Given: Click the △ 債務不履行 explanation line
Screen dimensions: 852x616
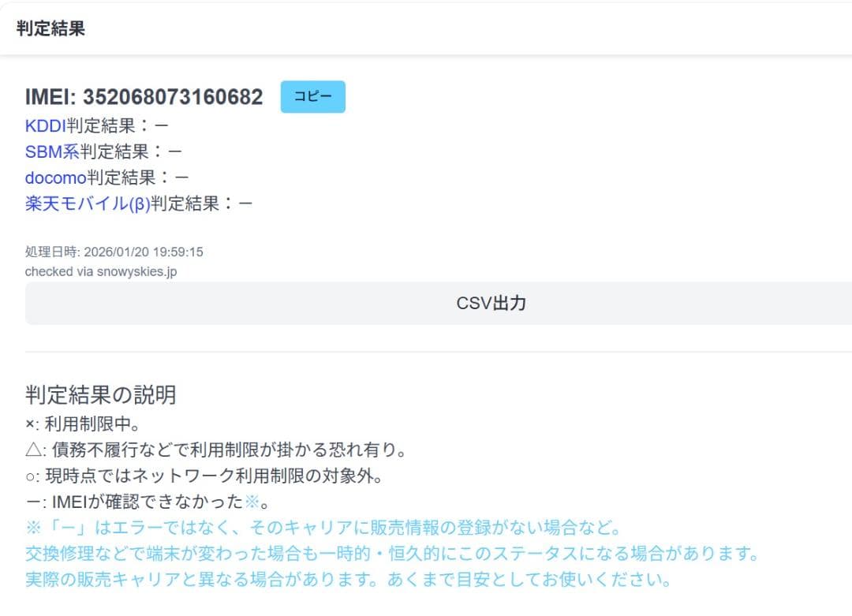Looking at the screenshot, I should [215, 450].
